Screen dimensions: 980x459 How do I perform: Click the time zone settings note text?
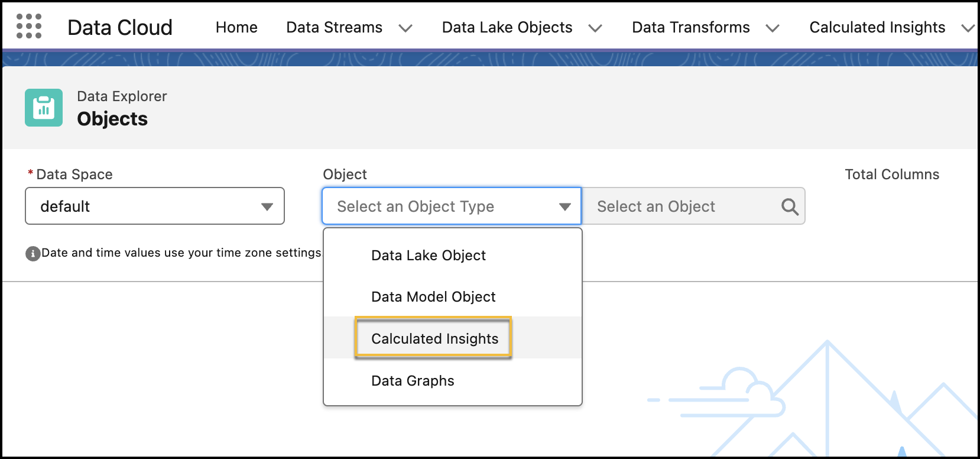[181, 253]
